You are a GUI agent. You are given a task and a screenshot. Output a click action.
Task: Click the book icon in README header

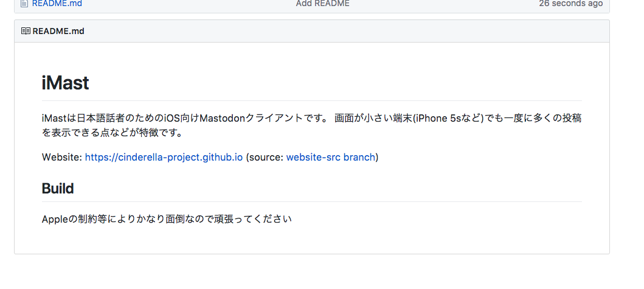(26, 31)
